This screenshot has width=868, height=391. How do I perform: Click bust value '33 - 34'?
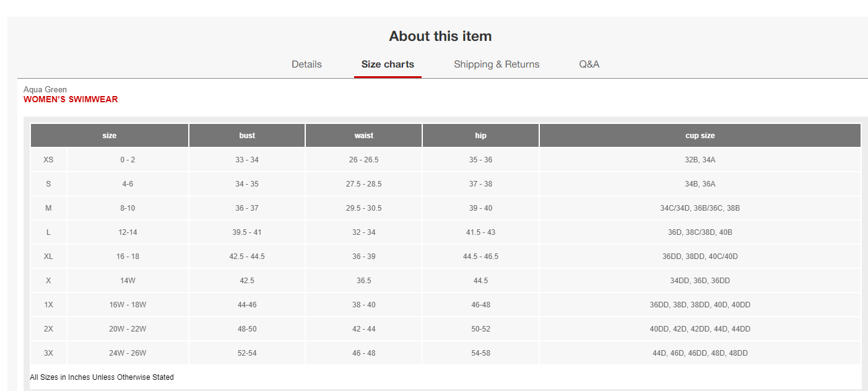247,160
